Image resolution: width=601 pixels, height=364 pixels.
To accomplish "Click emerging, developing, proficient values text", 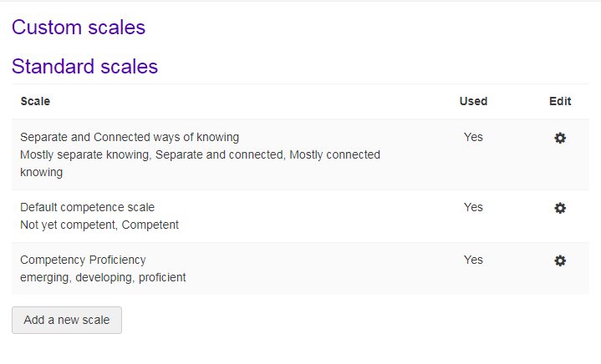I will 103,277.
